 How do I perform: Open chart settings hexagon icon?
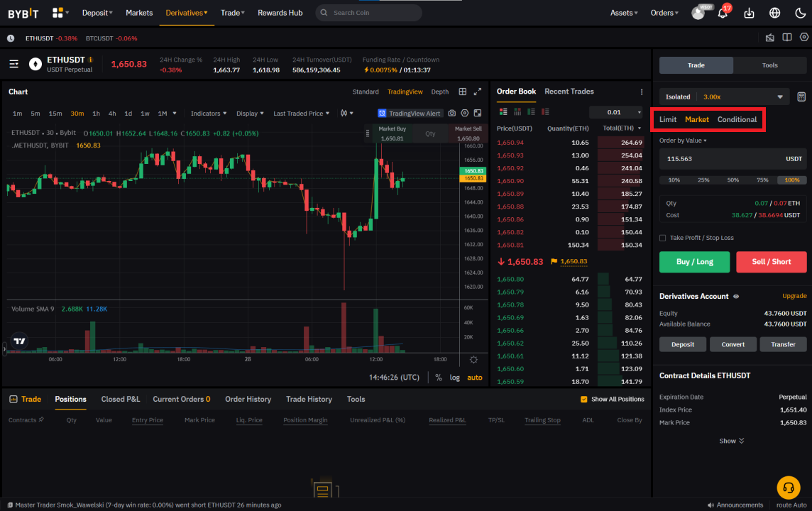tap(464, 113)
